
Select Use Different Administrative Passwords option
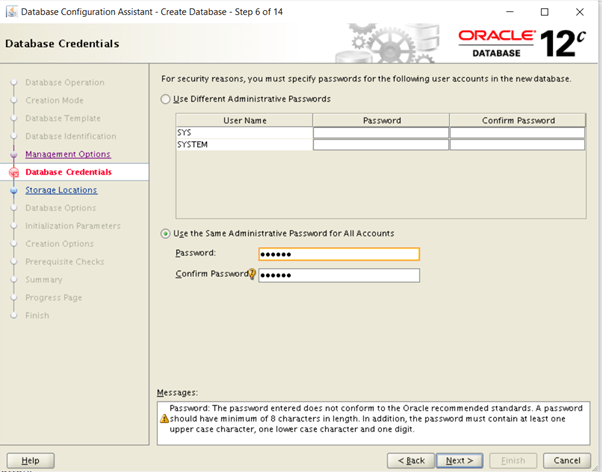166,99
